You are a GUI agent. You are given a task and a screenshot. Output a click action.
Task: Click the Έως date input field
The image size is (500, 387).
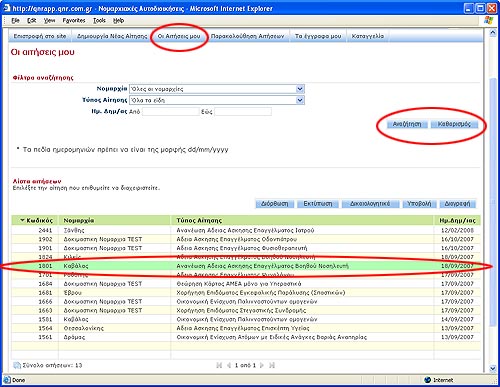click(x=243, y=112)
